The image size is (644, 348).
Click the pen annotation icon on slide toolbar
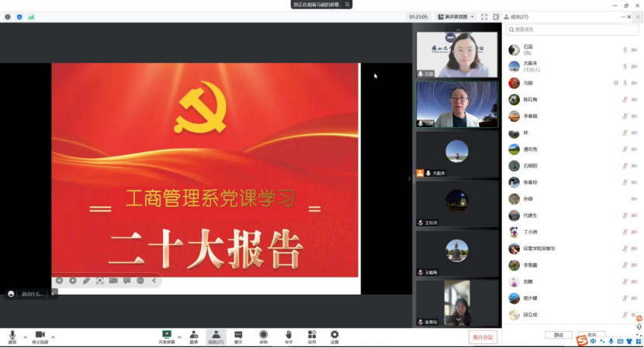[x=86, y=281]
